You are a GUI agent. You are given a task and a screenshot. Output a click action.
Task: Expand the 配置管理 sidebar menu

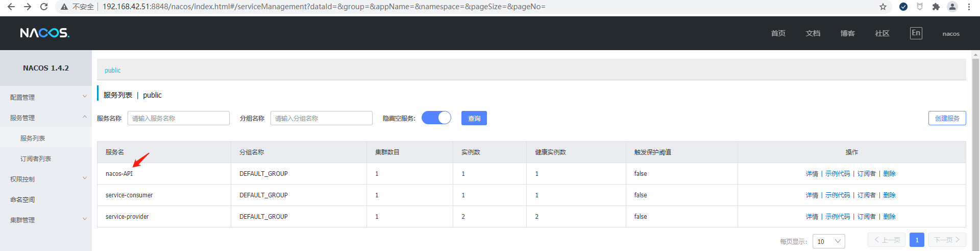tap(46, 97)
